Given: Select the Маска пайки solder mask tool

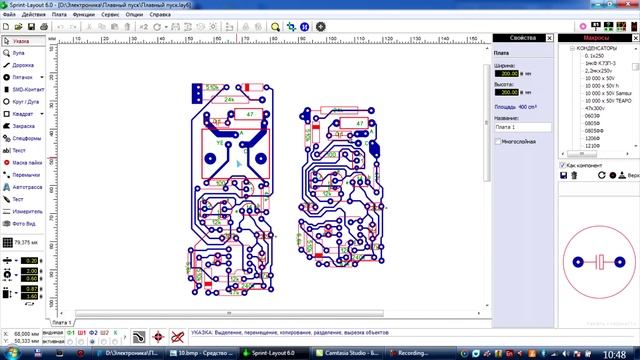Looking at the screenshot, I should pos(23,162).
